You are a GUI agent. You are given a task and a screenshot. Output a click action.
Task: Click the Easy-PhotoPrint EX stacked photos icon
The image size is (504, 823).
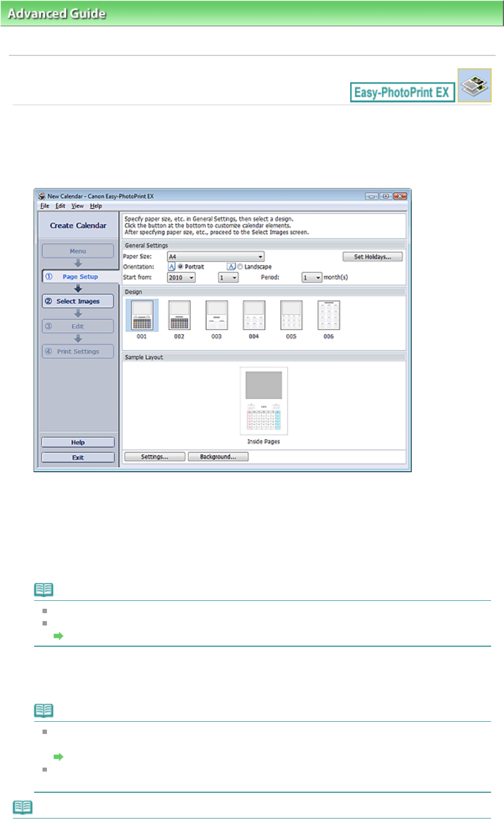click(474, 85)
